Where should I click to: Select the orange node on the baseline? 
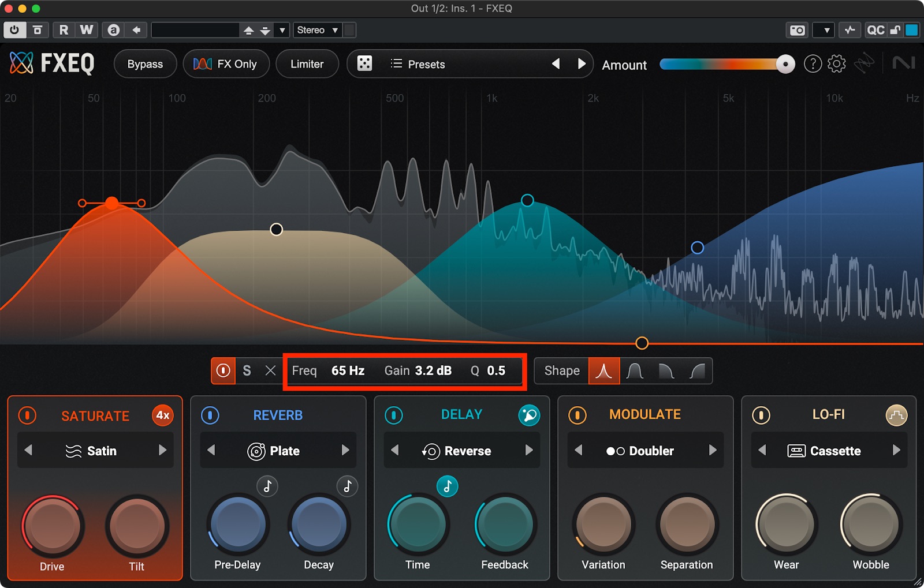[642, 343]
